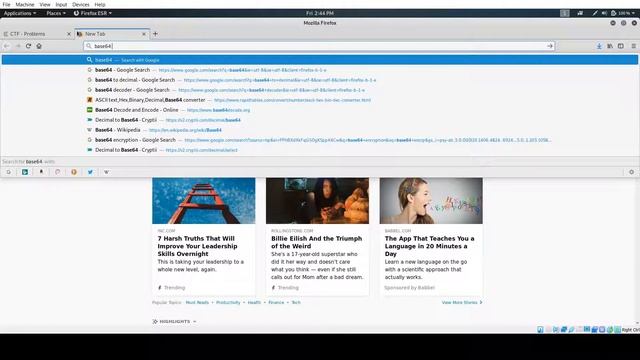
Task: Click the volume icon in the system bar
Action: tap(604, 13)
